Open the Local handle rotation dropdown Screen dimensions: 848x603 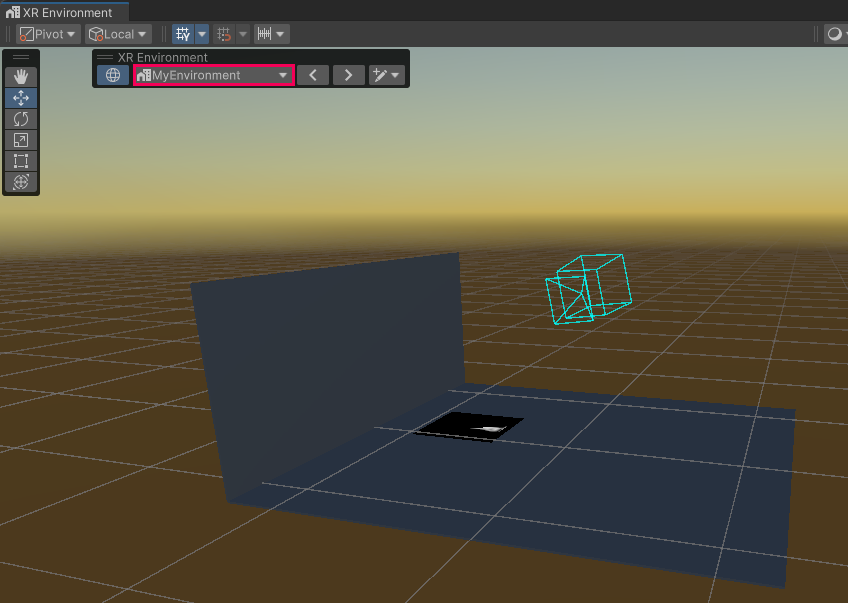118,34
